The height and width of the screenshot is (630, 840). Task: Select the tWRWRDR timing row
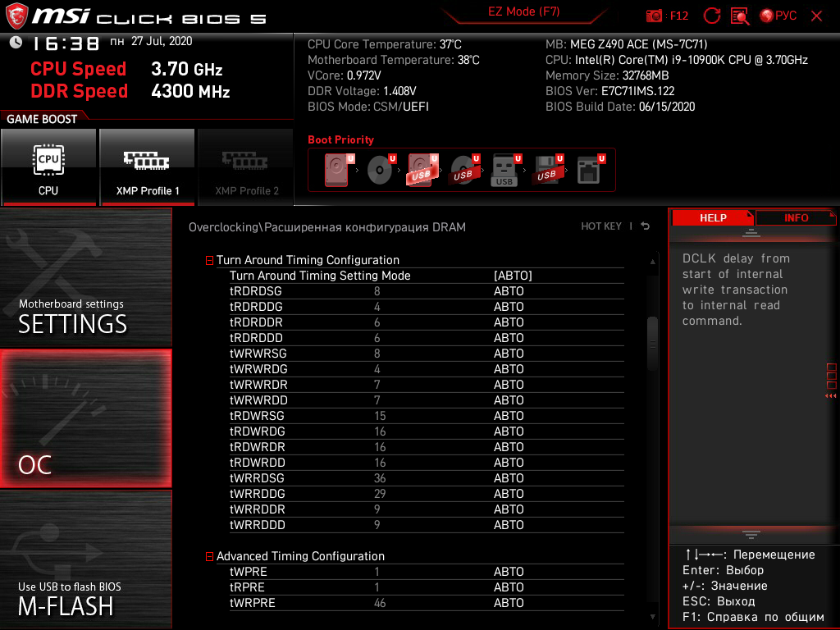427,385
